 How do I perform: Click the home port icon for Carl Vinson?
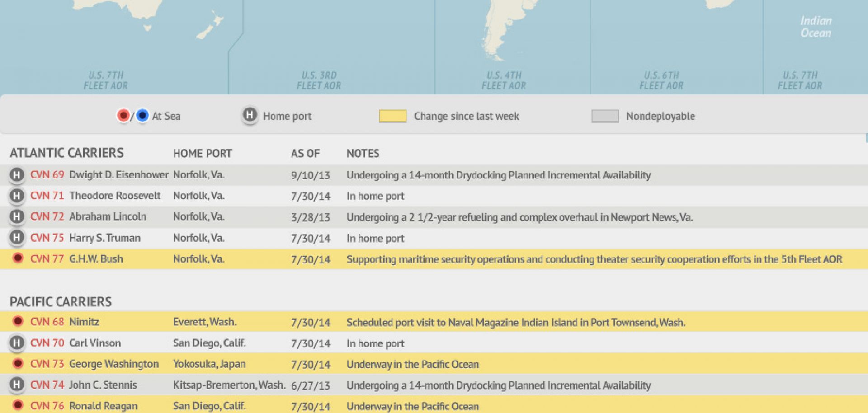click(x=17, y=343)
